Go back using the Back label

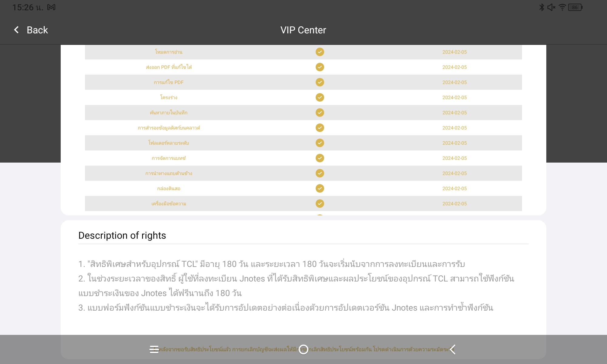pos(37,30)
